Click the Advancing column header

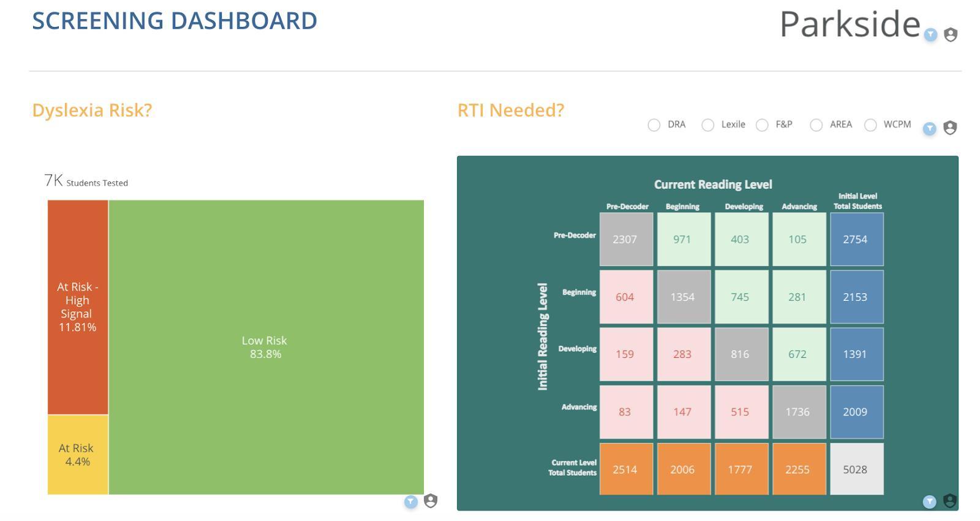(x=799, y=207)
